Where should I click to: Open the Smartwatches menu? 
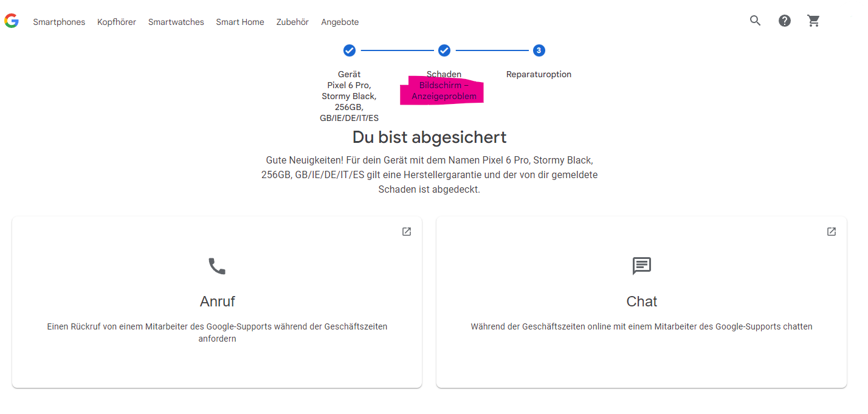[176, 22]
